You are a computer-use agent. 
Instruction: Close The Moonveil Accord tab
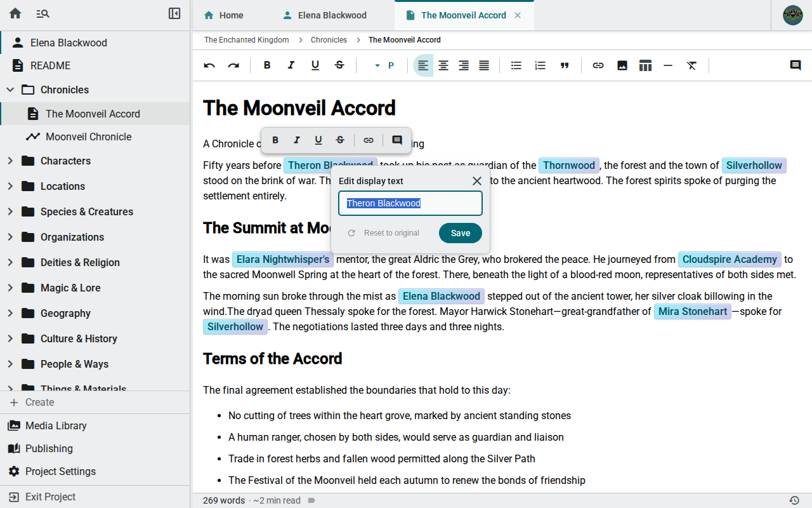click(x=518, y=15)
